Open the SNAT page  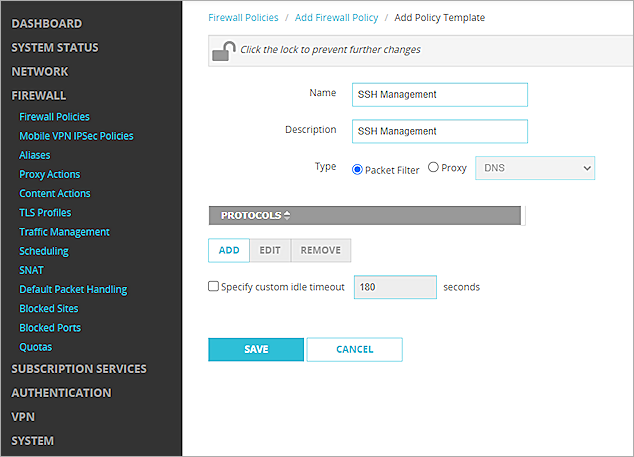(x=32, y=270)
